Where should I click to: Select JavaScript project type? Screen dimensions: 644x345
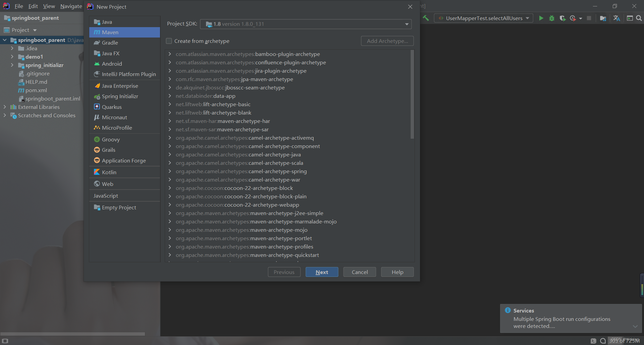(124, 196)
